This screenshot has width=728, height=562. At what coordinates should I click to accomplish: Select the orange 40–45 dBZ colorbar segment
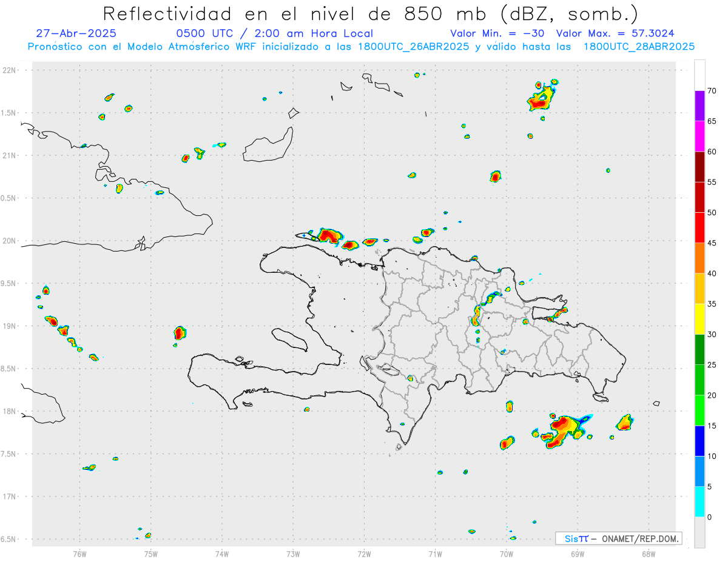click(x=699, y=258)
